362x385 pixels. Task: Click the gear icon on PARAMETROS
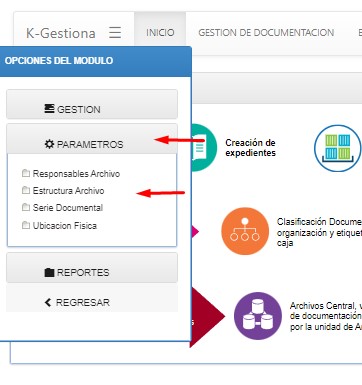pos(49,144)
